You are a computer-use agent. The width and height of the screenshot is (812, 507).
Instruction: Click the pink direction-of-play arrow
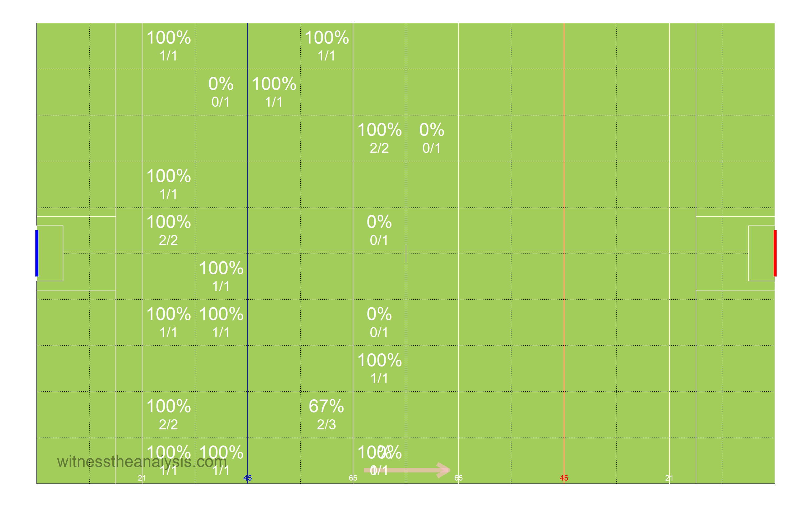(x=407, y=470)
